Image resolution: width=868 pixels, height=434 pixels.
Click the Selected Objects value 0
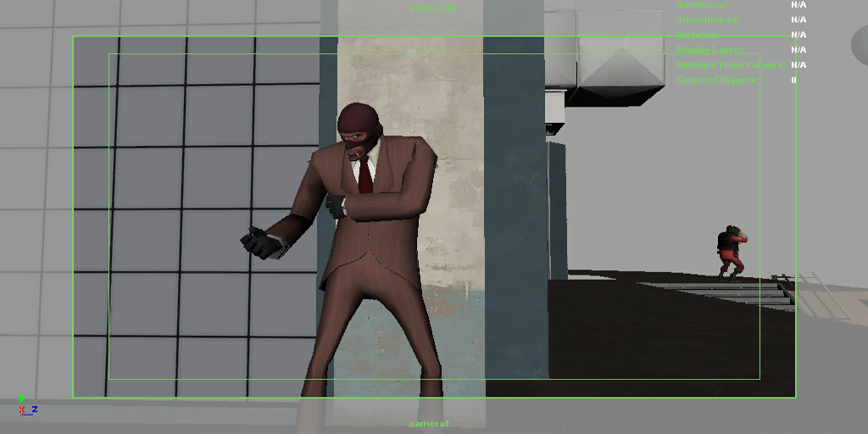coord(793,80)
